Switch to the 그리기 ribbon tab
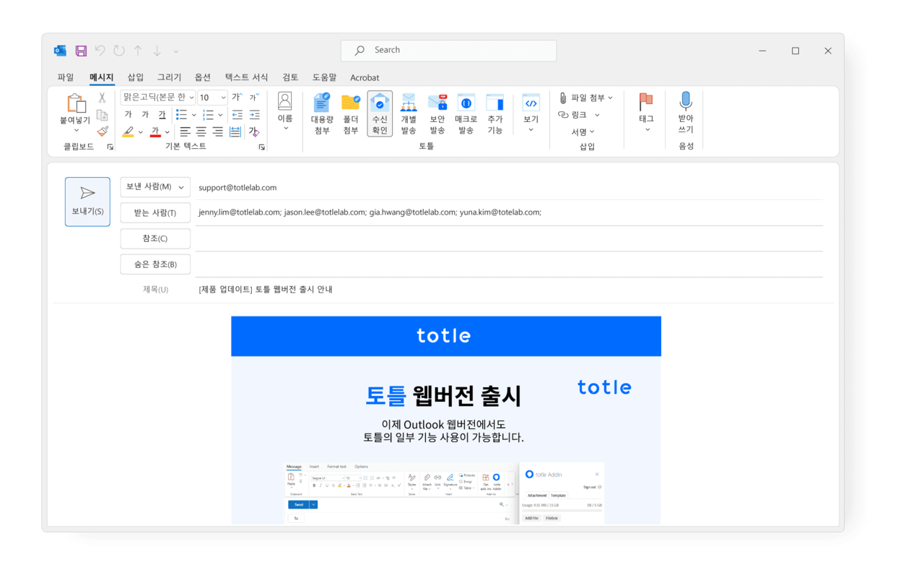 click(x=170, y=77)
